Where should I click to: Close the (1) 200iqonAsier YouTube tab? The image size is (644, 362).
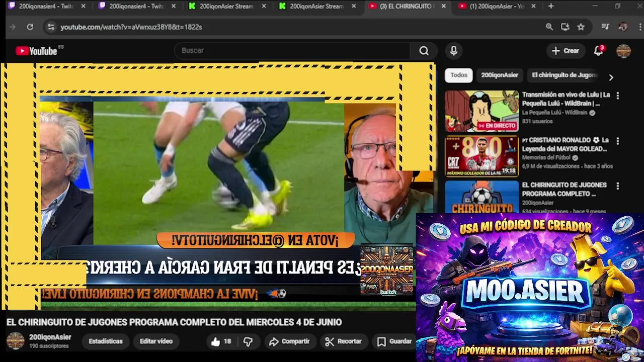pyautogui.click(x=533, y=7)
